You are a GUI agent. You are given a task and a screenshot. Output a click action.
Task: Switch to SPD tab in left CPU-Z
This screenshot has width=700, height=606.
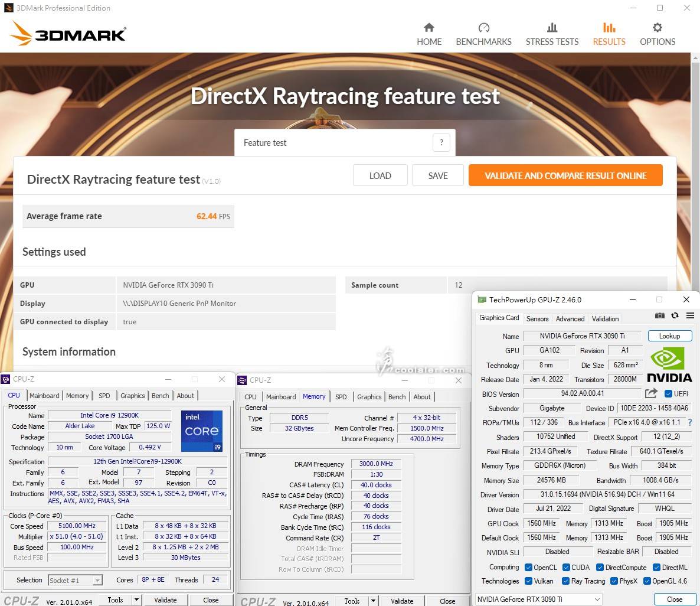pyautogui.click(x=104, y=396)
